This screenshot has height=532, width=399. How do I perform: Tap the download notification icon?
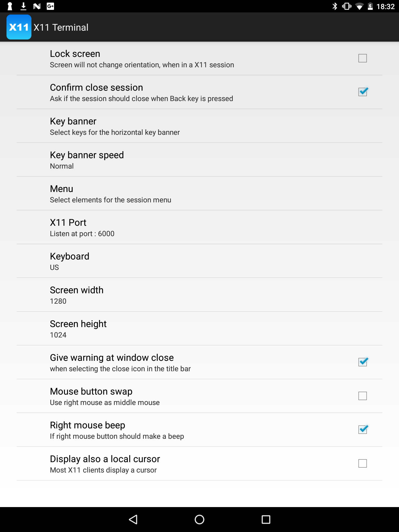point(23,6)
